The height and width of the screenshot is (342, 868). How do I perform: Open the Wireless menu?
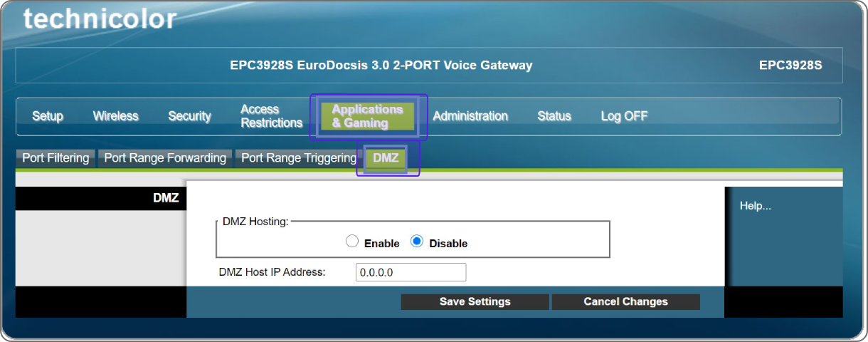coord(116,116)
